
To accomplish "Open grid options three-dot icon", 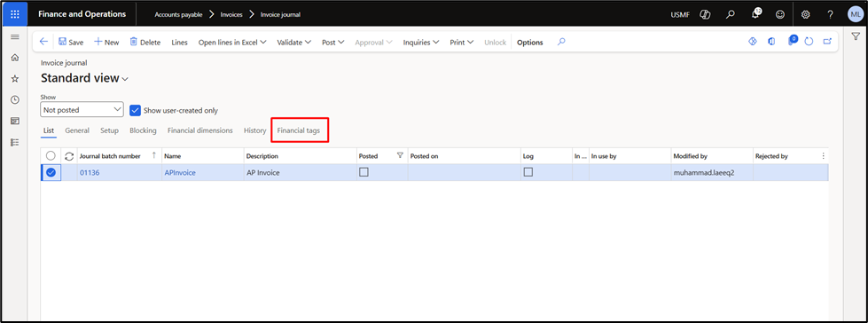I will (823, 156).
